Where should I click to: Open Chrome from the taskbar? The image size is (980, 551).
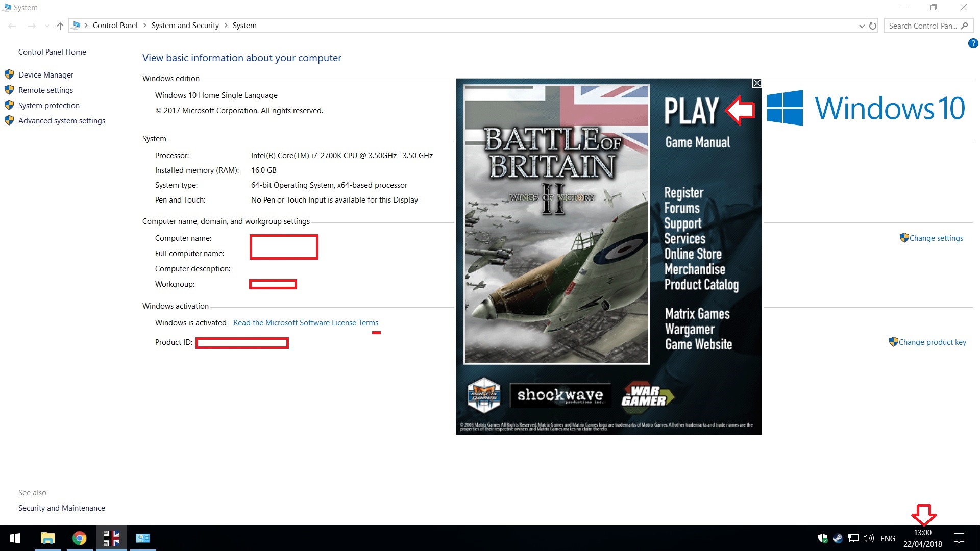(79, 538)
